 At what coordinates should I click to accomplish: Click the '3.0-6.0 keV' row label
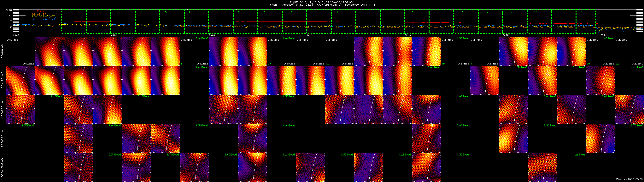tap(3, 51)
